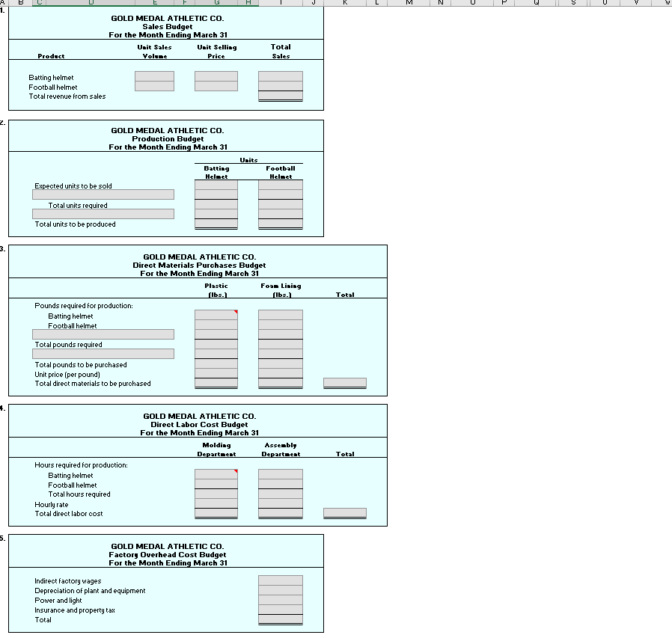This screenshot has height=638, width=672.
Task: Click Batting helmet Foam Lining pounds cell
Action: coord(281,315)
